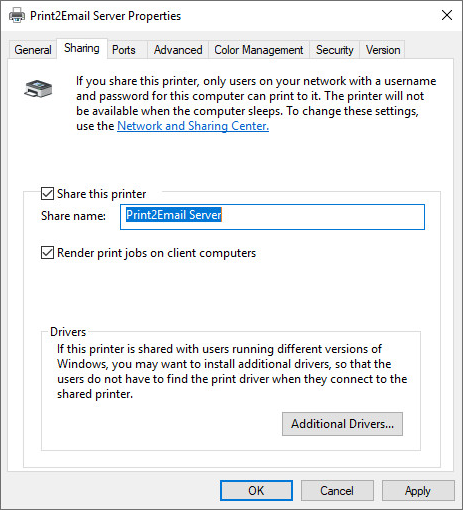Select the Sharing tab
The width and height of the screenshot is (463, 510).
[x=82, y=48]
